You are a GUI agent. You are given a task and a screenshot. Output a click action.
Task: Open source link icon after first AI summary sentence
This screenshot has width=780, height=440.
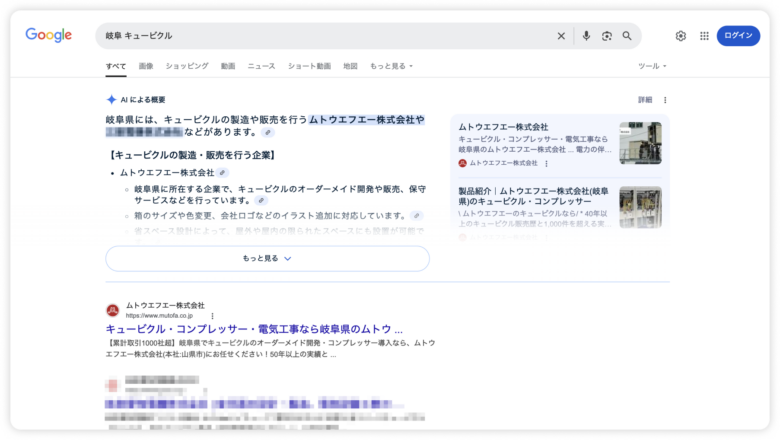pos(268,132)
